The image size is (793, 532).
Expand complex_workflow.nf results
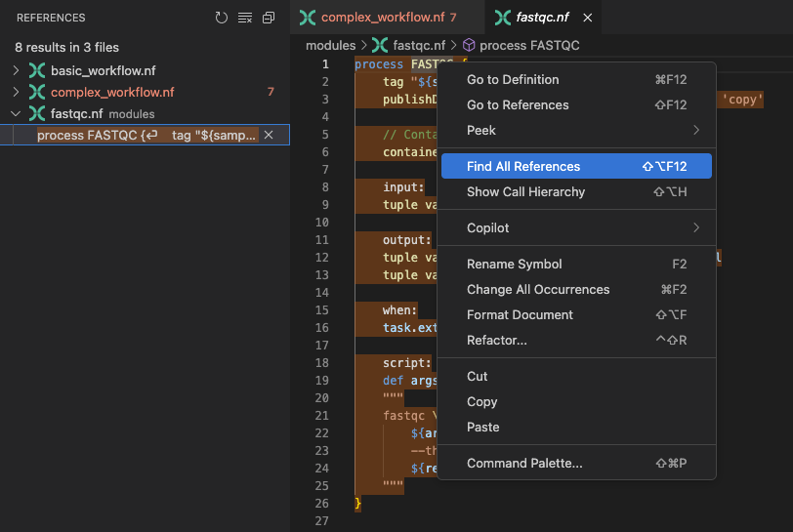[16, 93]
